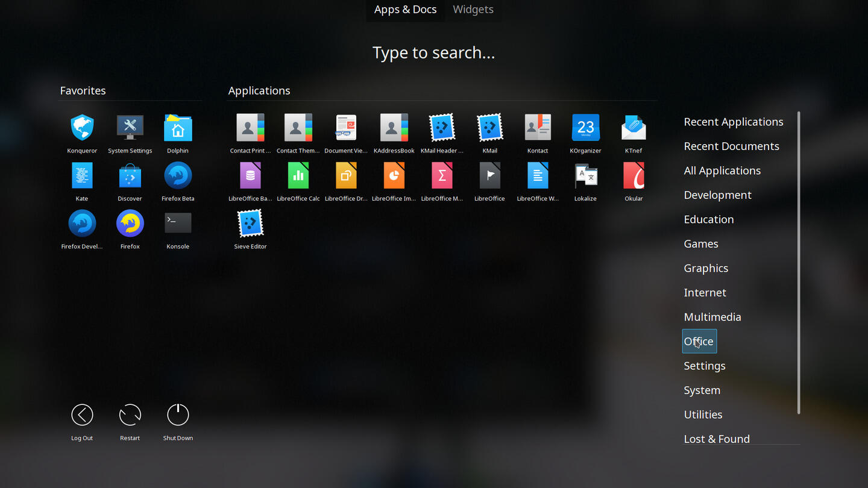This screenshot has height=488, width=868.
Task: Select the Lost & Found category
Action: 717,439
